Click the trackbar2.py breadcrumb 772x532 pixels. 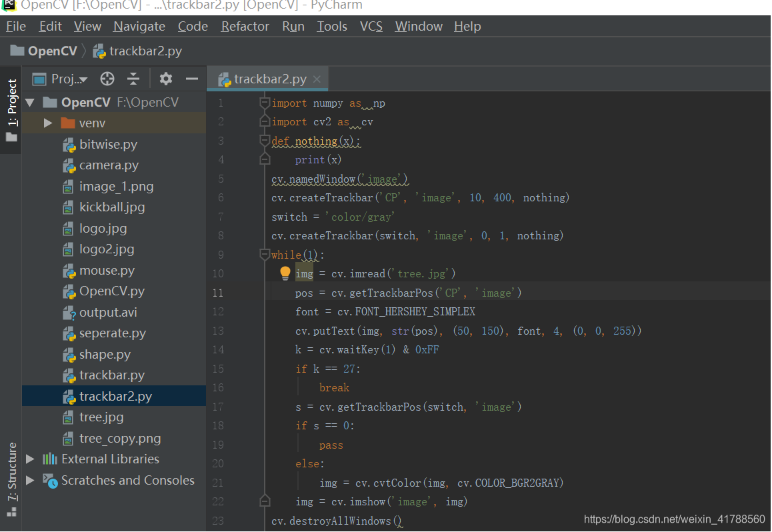point(137,51)
